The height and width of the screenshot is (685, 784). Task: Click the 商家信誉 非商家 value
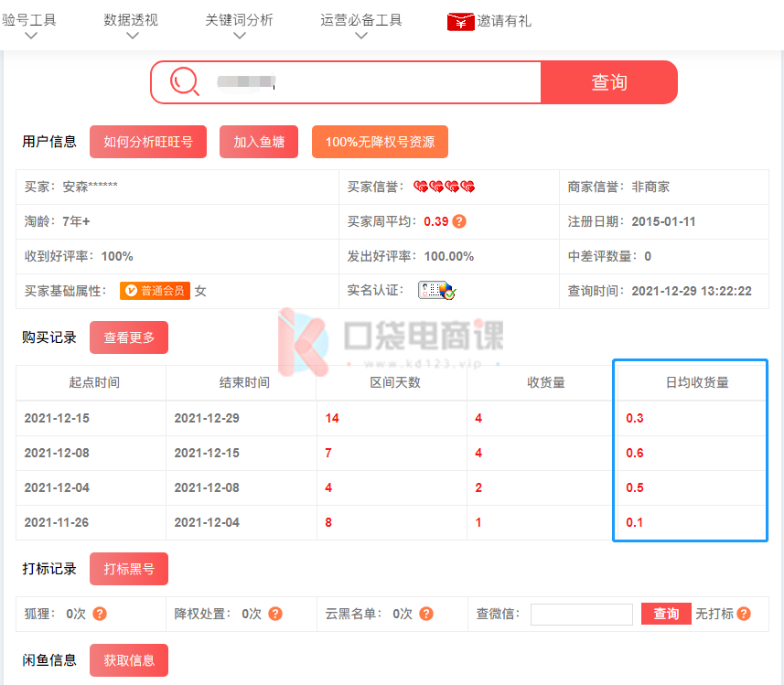650,187
